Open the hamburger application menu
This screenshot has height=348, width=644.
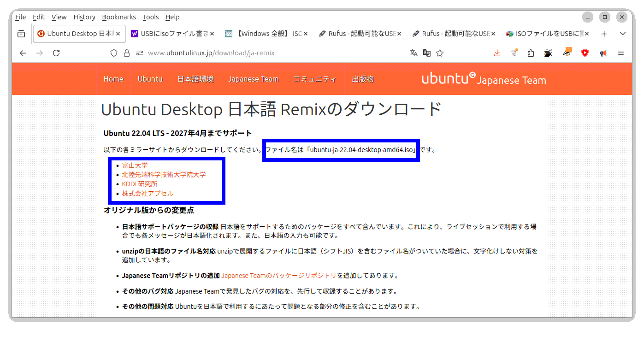coord(621,53)
